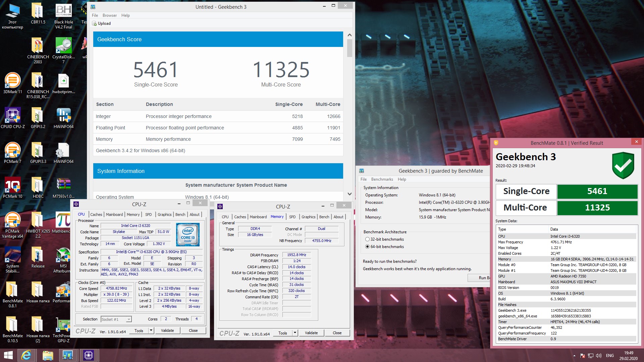The width and height of the screenshot is (644, 362).
Task: Launch 3DMark 11 desktop icon
Action: 12,83
